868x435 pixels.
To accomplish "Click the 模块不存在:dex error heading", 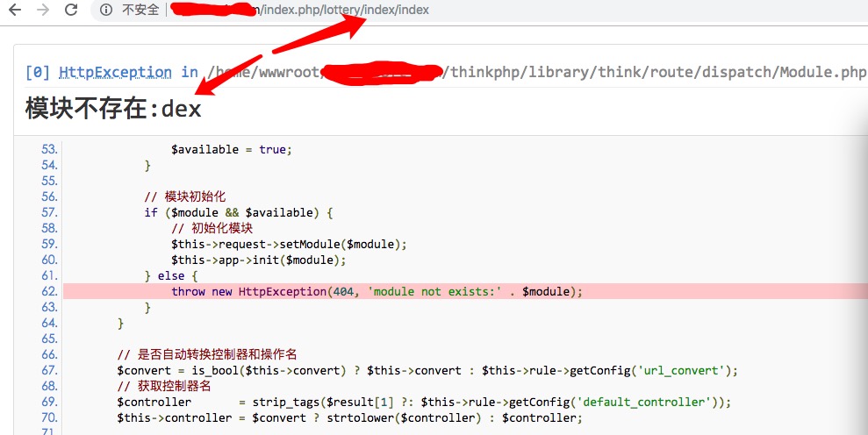I will (113, 109).
